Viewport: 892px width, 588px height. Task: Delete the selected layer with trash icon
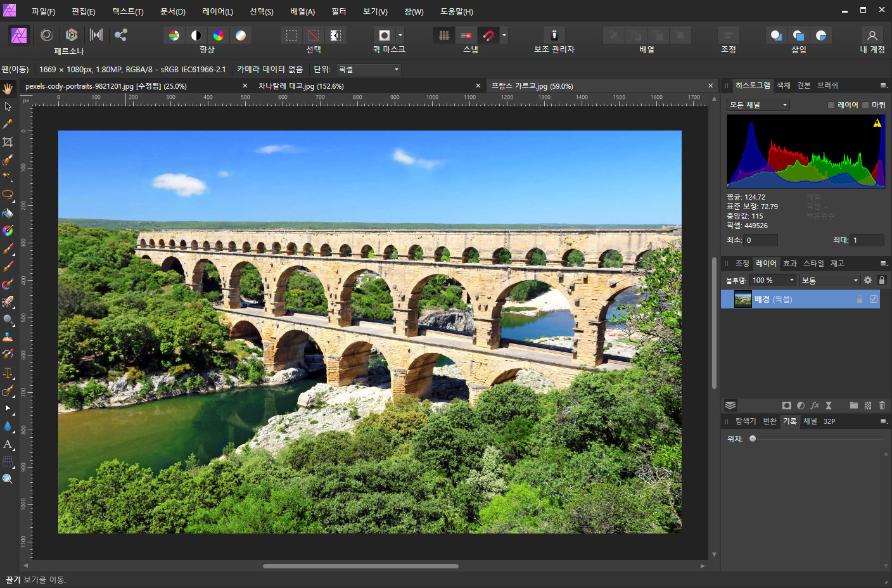882,406
